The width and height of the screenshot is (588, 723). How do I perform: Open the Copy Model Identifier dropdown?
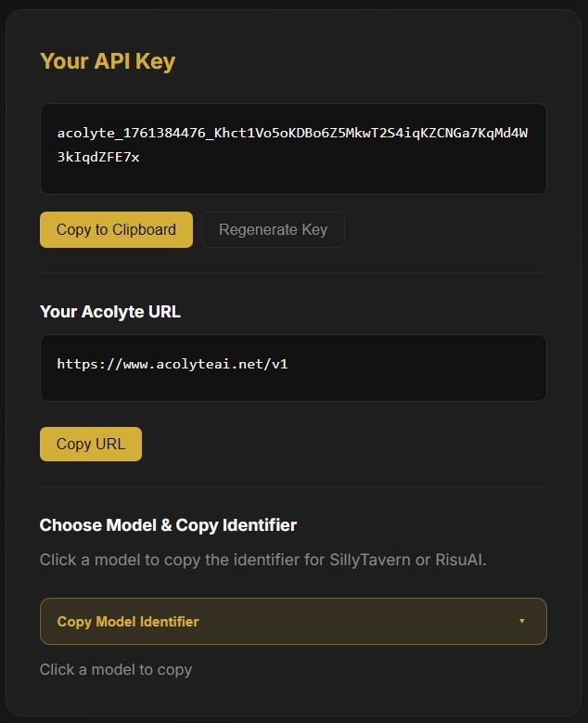click(293, 622)
